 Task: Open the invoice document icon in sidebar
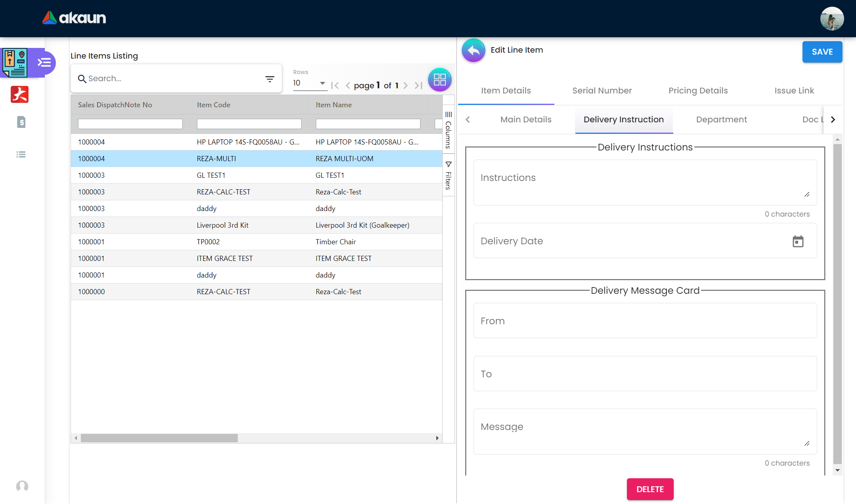[21, 122]
